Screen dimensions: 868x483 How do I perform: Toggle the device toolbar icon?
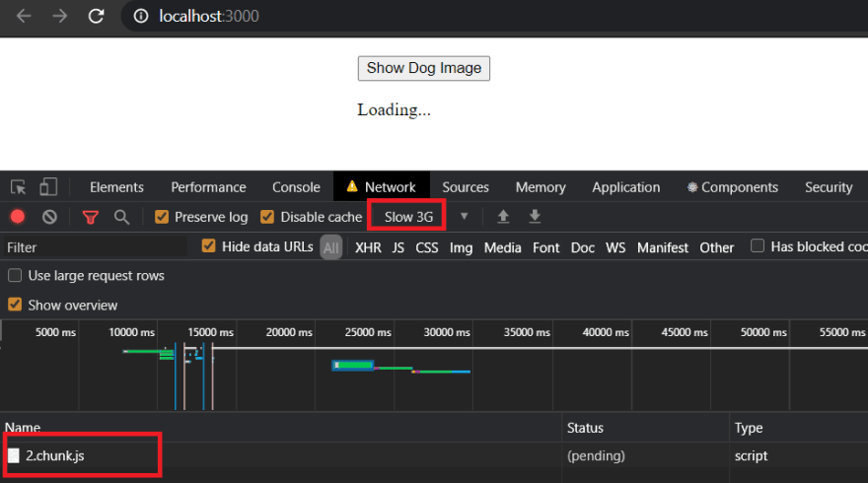click(48, 187)
